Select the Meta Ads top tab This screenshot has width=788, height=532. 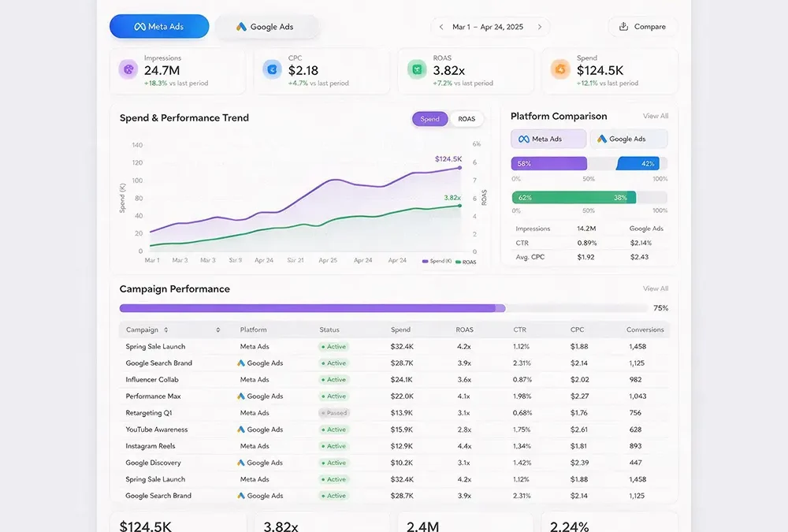click(159, 27)
